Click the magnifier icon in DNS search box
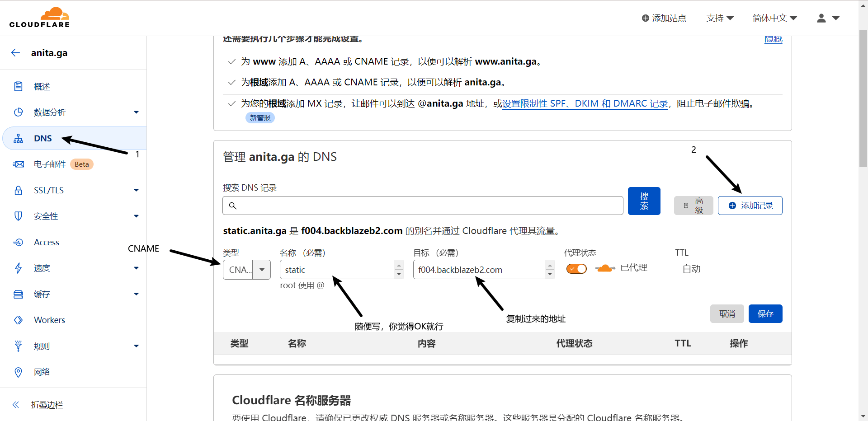The width and height of the screenshot is (868, 421). 233,206
